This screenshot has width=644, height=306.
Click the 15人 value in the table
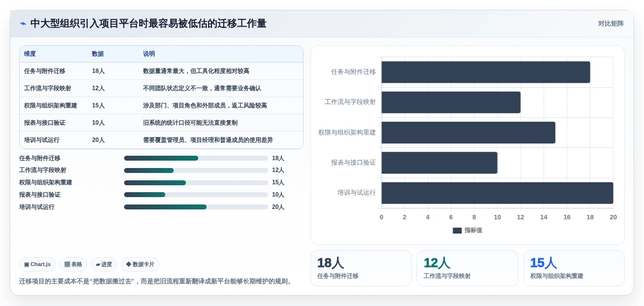coord(98,105)
